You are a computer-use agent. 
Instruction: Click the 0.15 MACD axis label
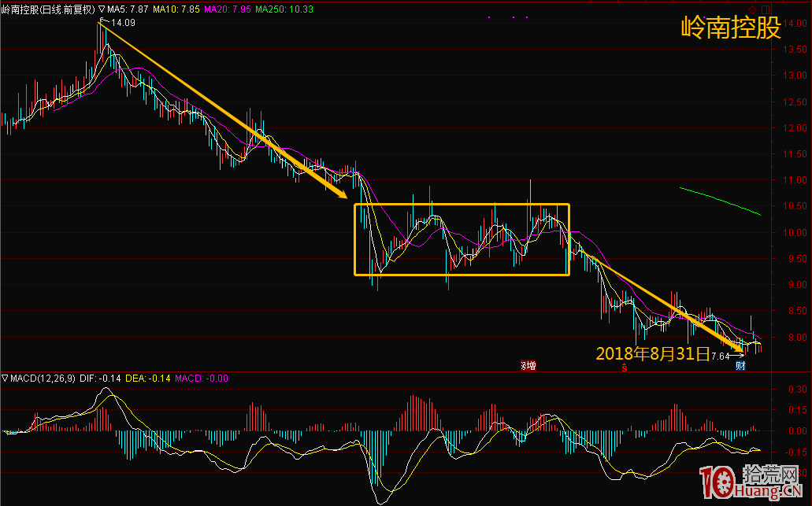click(x=798, y=410)
